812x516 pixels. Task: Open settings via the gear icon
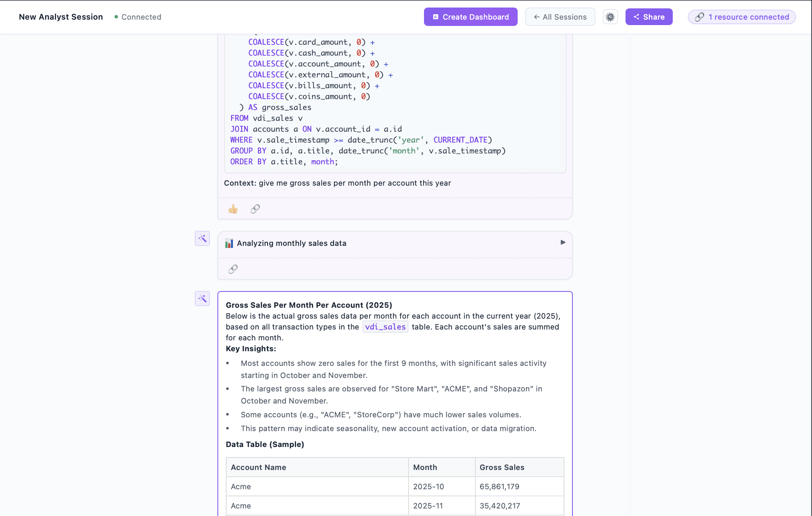pos(610,17)
